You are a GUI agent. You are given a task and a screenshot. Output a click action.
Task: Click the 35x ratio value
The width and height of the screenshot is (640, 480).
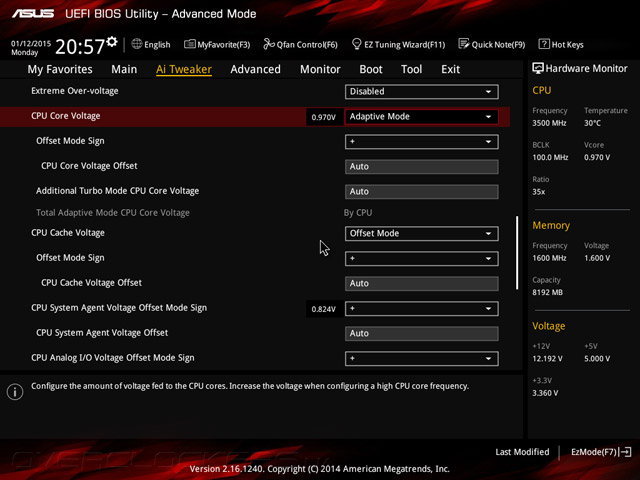coord(538,192)
